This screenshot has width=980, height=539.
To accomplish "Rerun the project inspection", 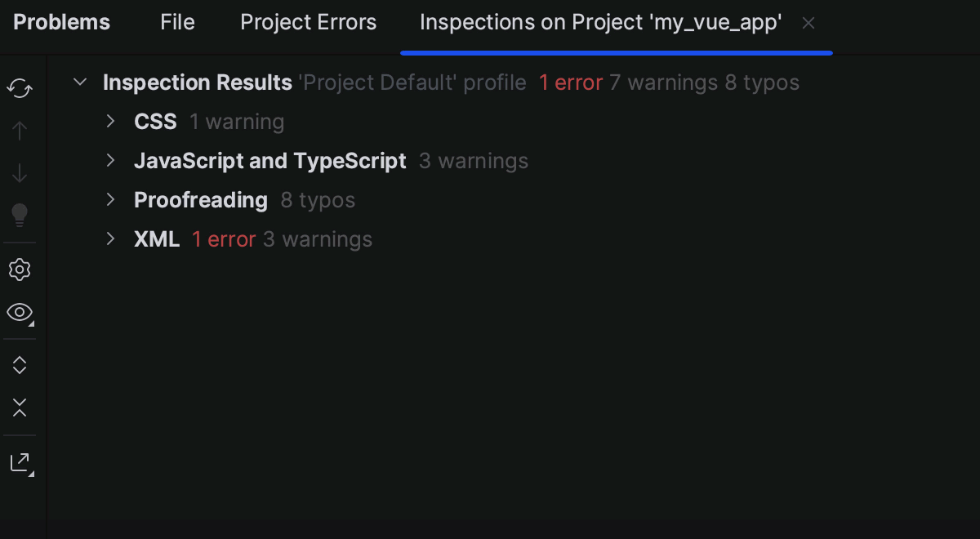I will (x=20, y=87).
